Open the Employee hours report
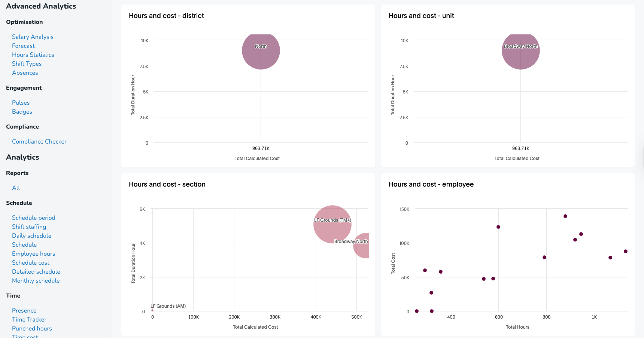The width and height of the screenshot is (644, 338). point(33,254)
